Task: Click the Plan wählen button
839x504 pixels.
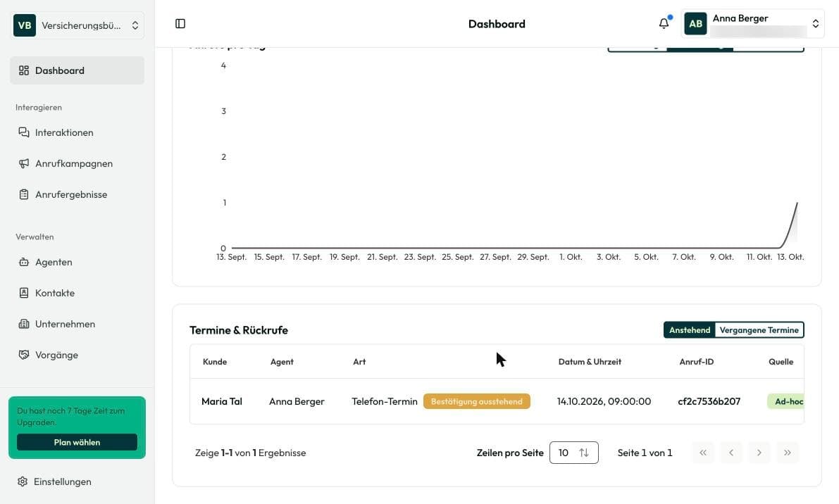Action: 77,442
